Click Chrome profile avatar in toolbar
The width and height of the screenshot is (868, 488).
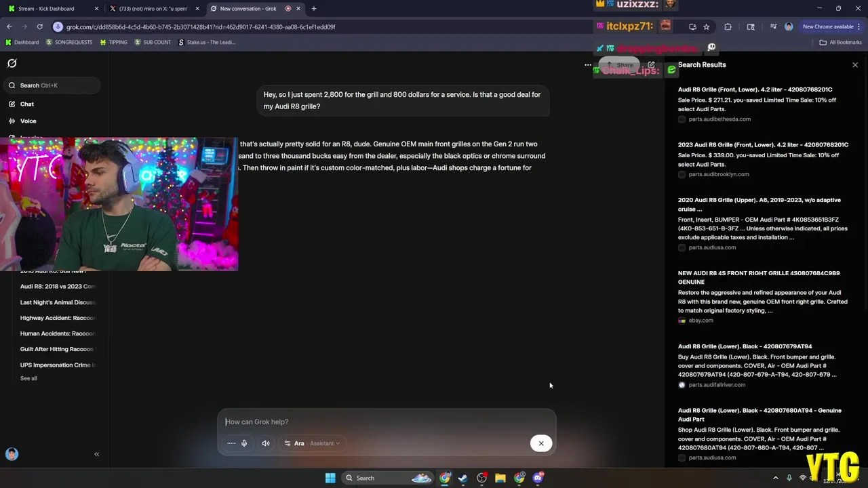click(788, 27)
